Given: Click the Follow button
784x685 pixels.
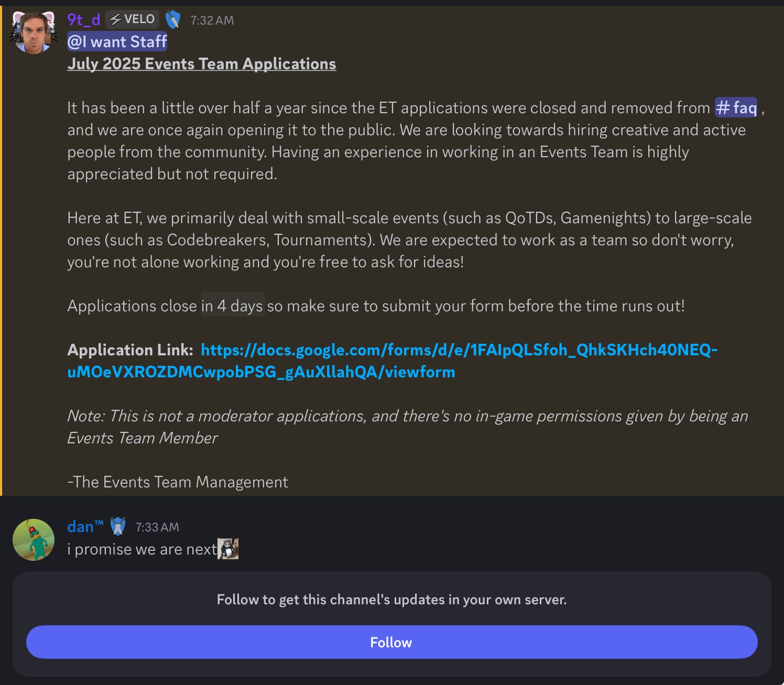Looking at the screenshot, I should point(392,642).
